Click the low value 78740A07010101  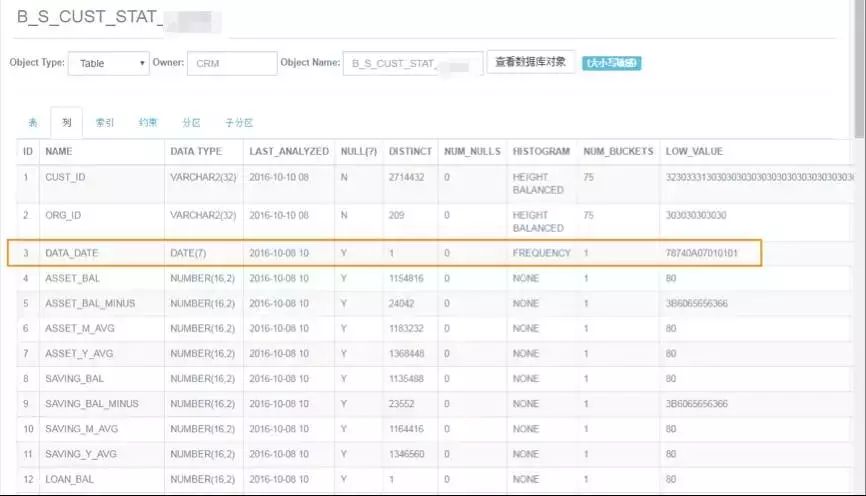(x=701, y=253)
